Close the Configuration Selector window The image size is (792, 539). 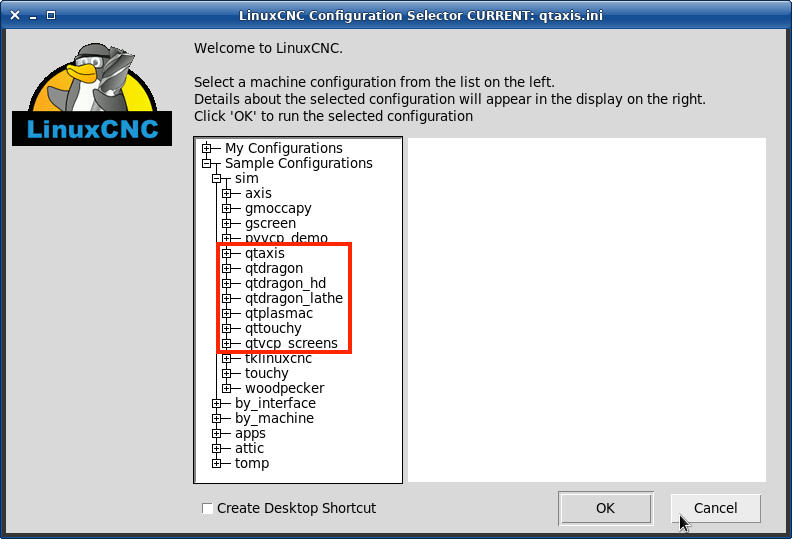click(15, 15)
